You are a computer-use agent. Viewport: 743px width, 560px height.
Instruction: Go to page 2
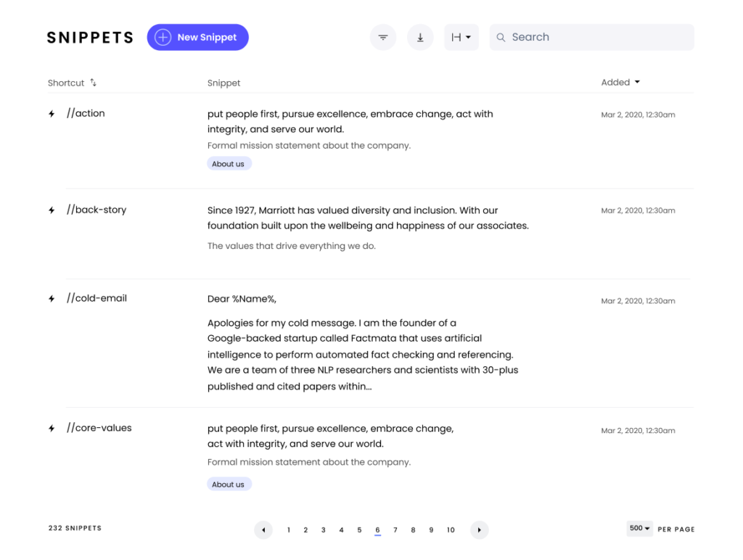coord(305,530)
